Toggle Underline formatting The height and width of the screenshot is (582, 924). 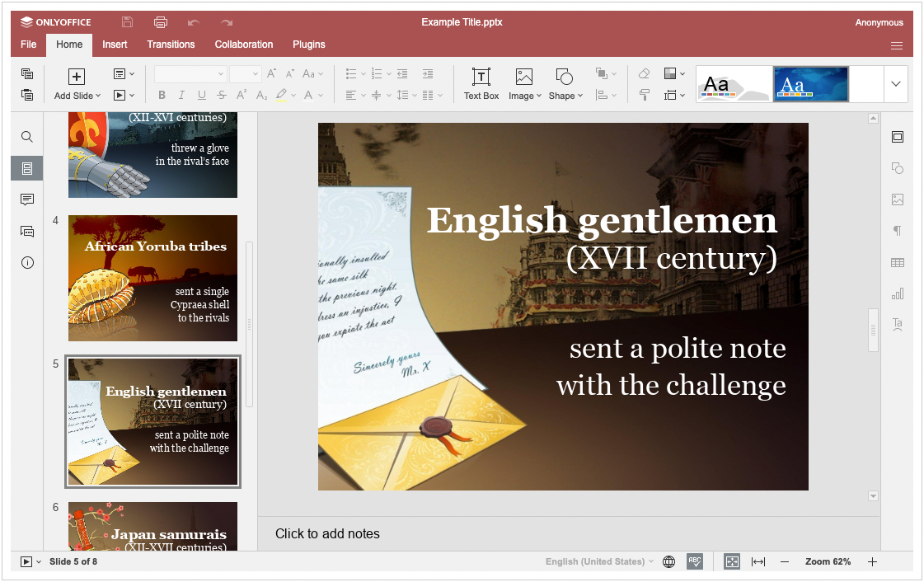tap(202, 95)
